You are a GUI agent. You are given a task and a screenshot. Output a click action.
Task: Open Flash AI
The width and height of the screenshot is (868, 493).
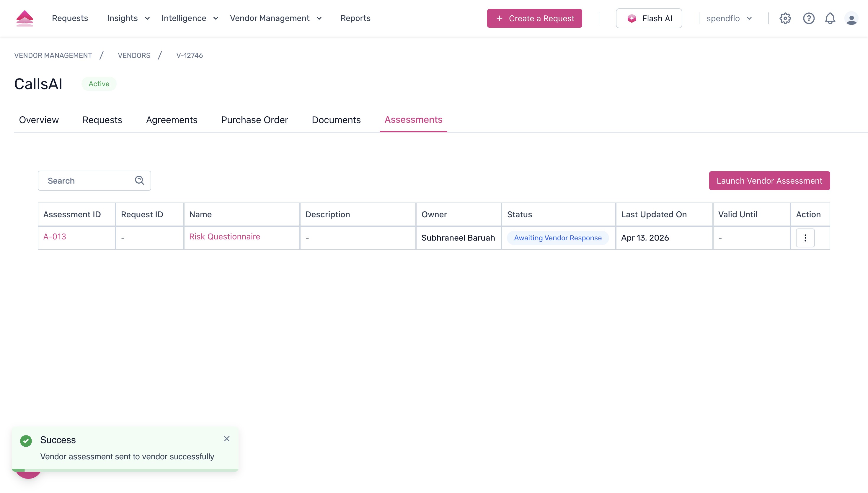[x=649, y=18]
